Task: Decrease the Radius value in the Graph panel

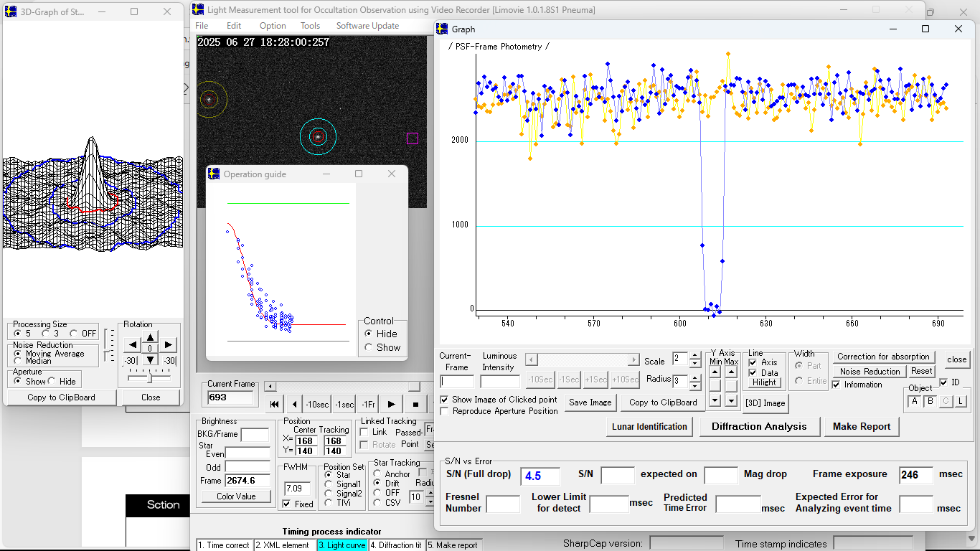Action: pos(694,385)
